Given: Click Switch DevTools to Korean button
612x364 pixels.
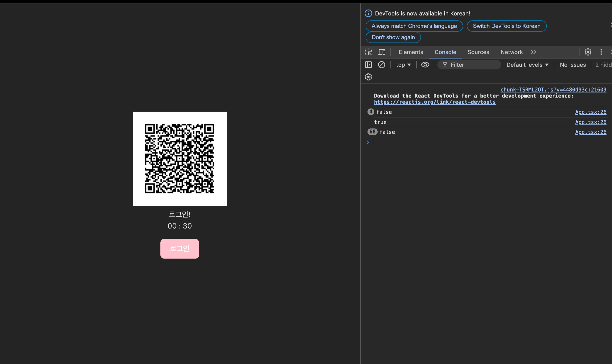Looking at the screenshot, I should click(x=506, y=26).
